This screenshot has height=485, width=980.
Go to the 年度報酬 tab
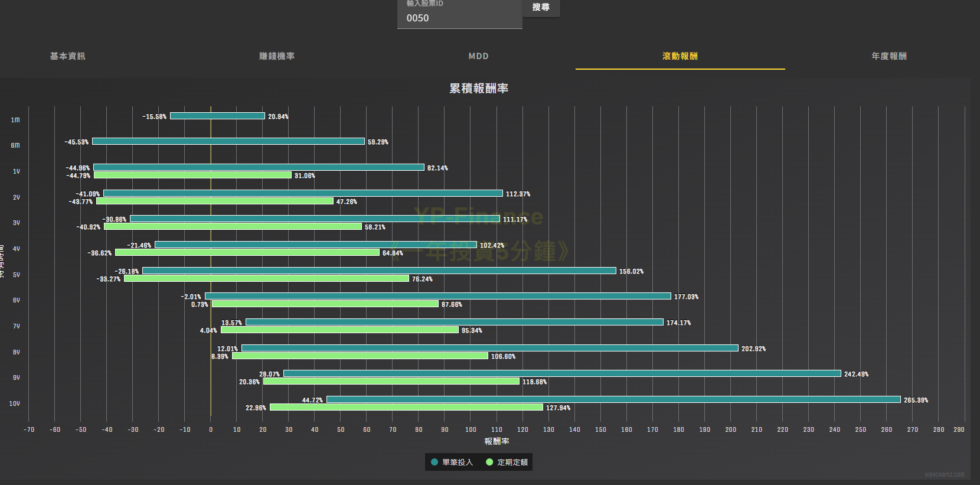(889, 56)
